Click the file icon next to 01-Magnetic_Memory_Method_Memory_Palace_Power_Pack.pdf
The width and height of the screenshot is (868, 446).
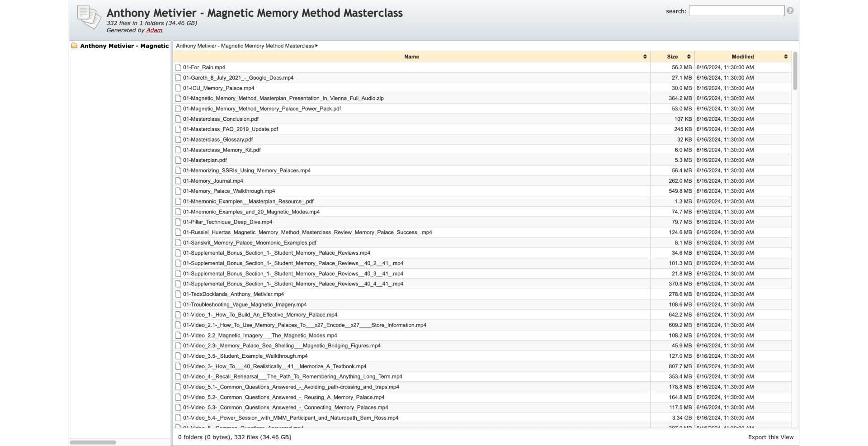(178, 109)
